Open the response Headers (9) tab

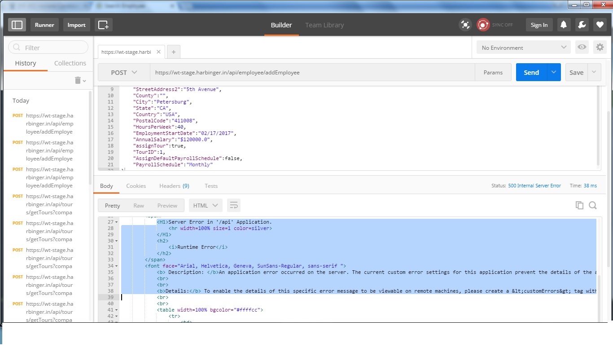(174, 186)
